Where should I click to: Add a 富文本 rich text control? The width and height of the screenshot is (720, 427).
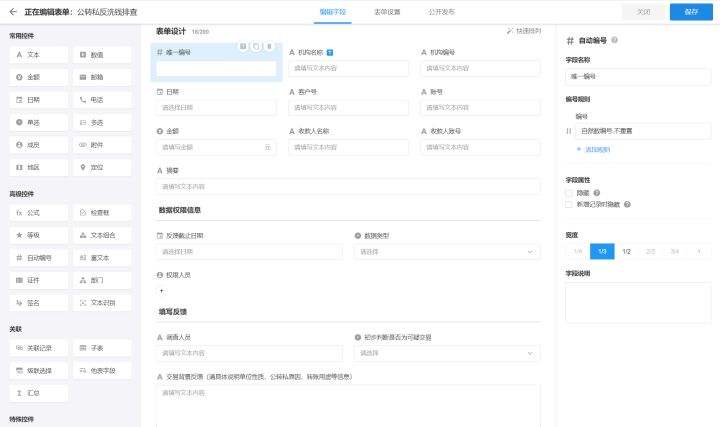(102, 258)
